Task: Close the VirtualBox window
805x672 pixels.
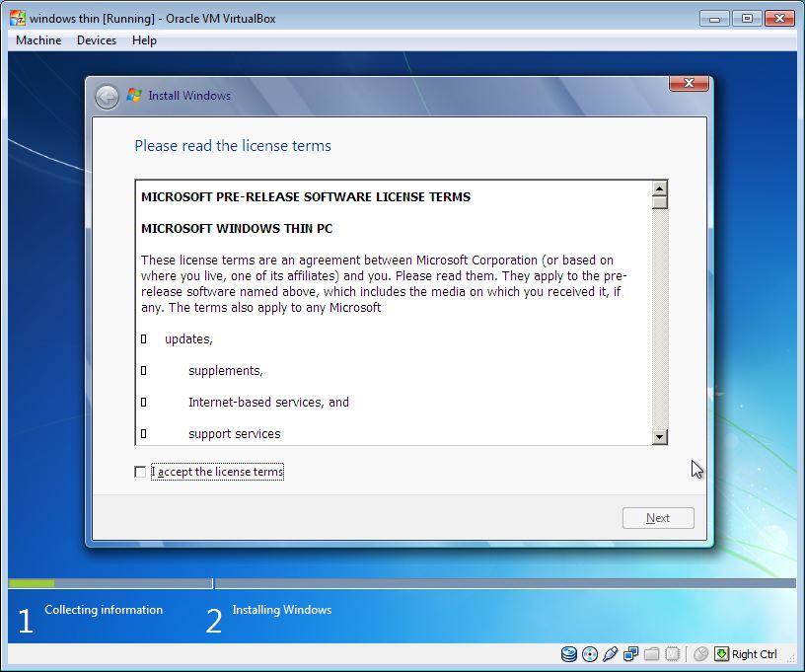Action: (779, 19)
